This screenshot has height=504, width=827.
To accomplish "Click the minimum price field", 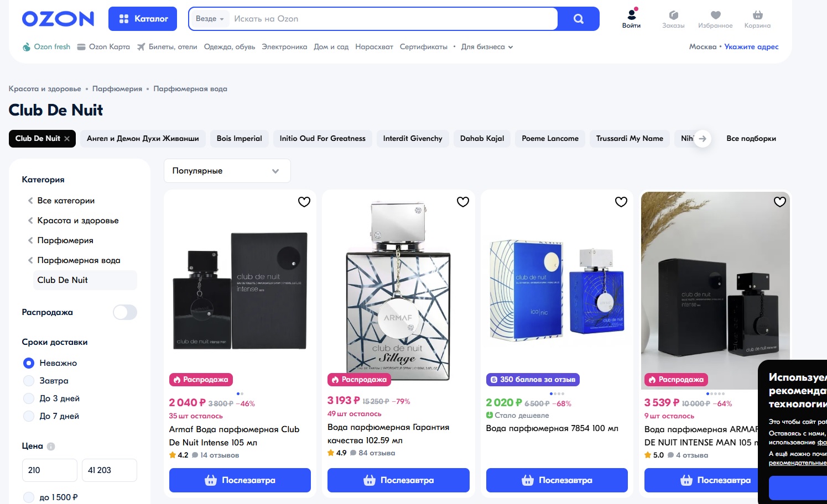I will coord(49,470).
